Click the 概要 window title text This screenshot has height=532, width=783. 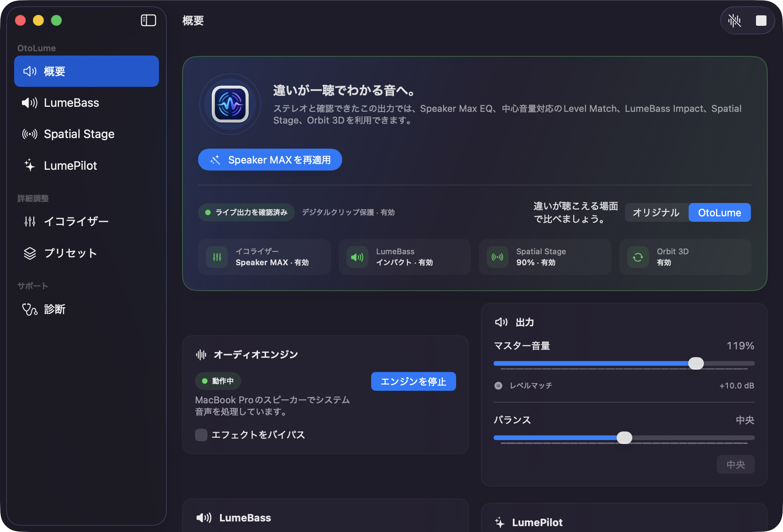coord(193,20)
